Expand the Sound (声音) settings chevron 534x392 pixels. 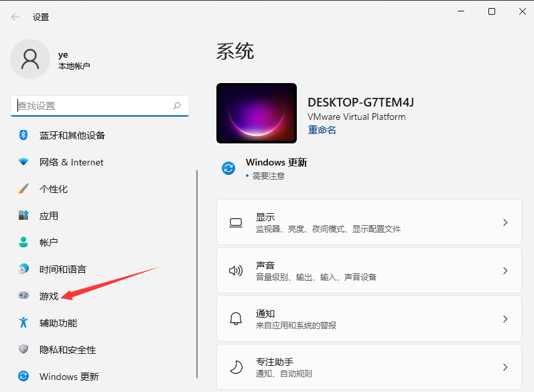pos(505,271)
